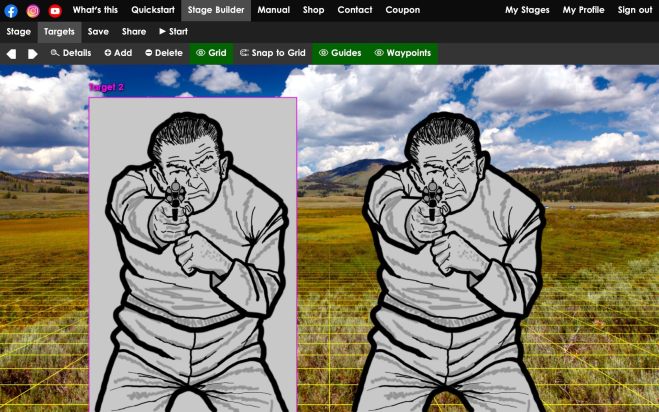
Task: Open the Instagram page icon
Action: pos(33,10)
